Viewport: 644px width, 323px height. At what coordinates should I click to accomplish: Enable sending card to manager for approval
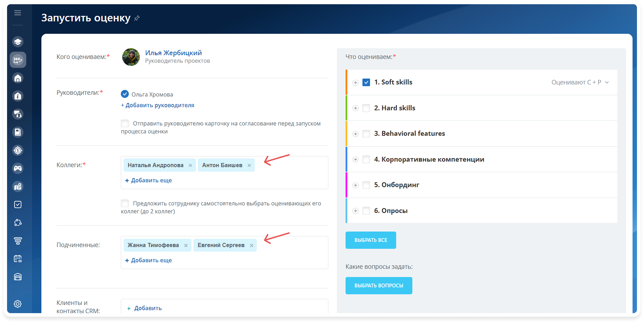tap(125, 123)
